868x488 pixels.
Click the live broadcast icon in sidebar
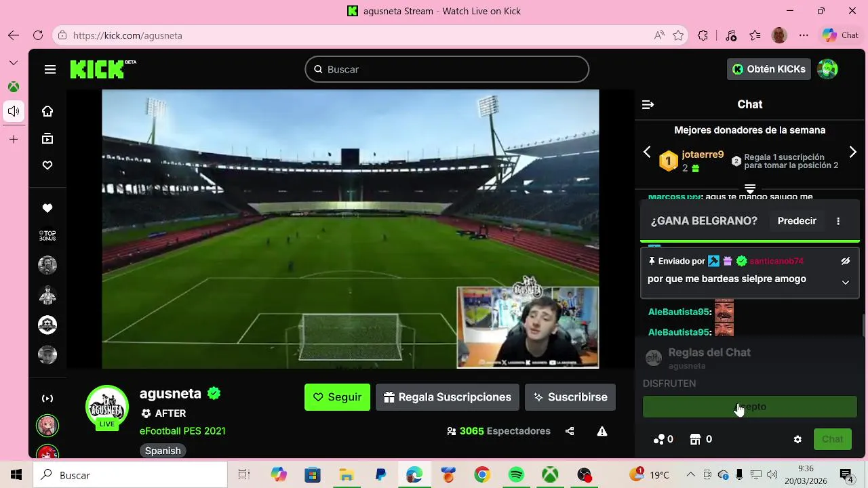47,399
